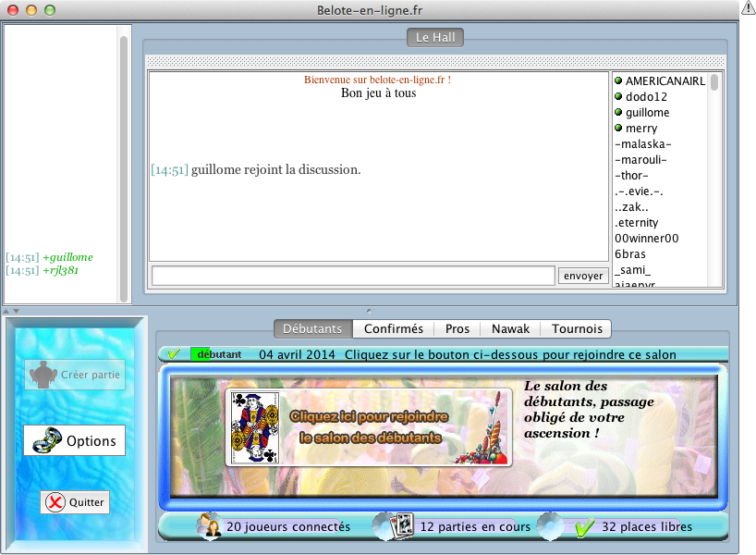This screenshot has height=555, width=756.
Task: Click the left chat log scrollbar
Action: click(124, 169)
